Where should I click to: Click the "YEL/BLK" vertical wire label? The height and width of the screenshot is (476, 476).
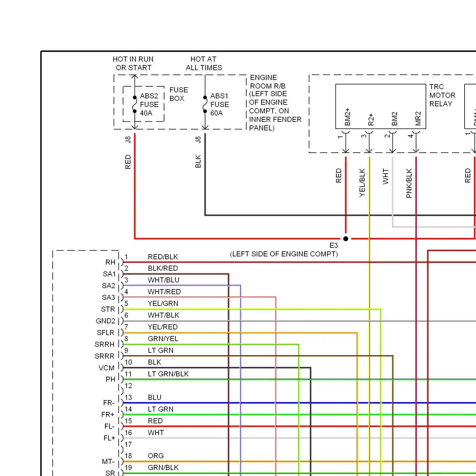coord(362,183)
